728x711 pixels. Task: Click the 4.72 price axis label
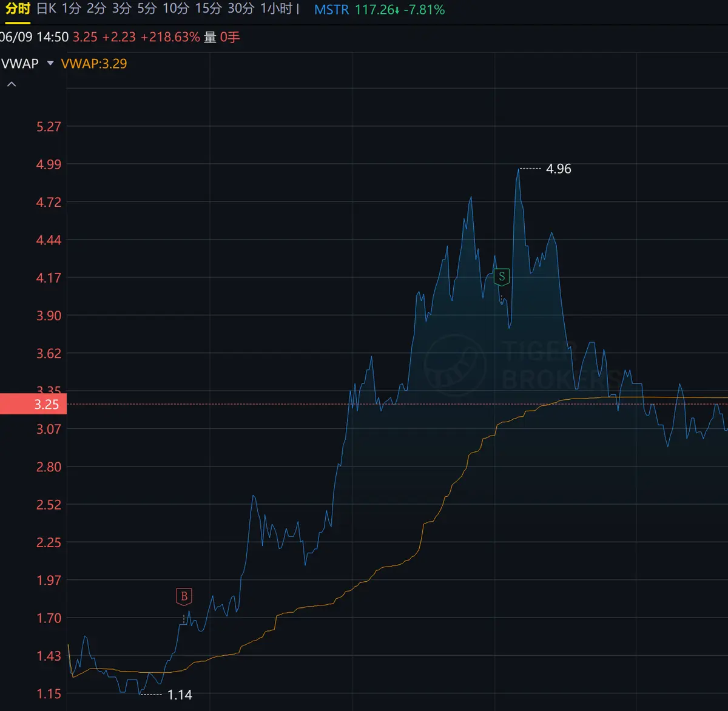click(49, 202)
